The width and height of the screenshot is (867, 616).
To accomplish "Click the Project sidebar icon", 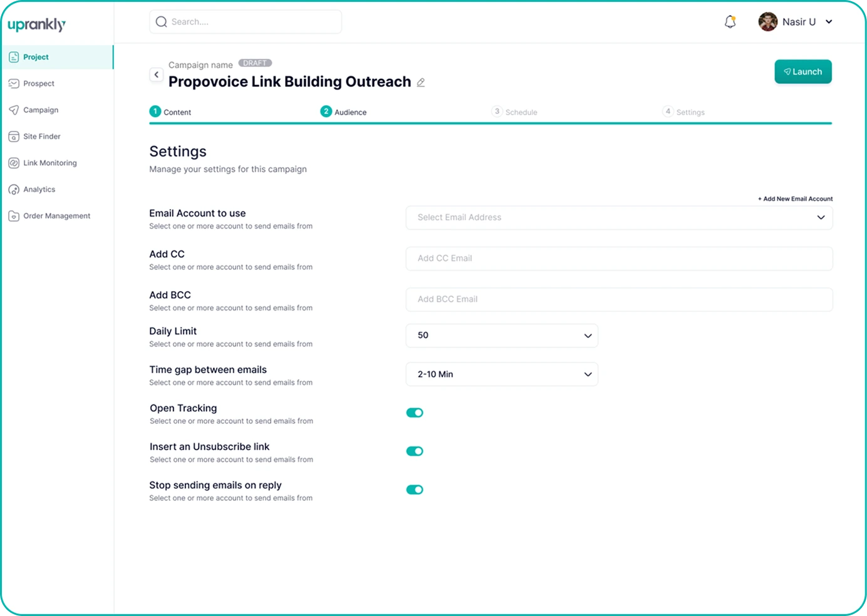I will (x=14, y=57).
